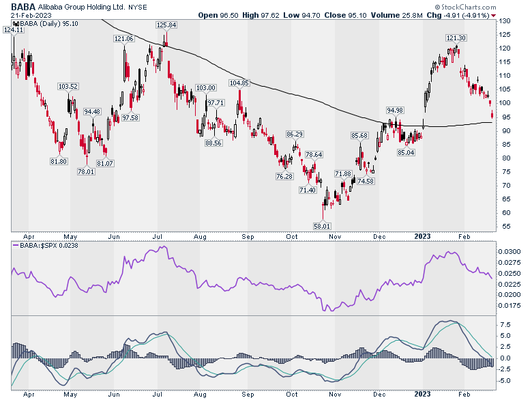Click the 85.68 price label
Viewport: 532px width, 400px height.
[359, 135]
